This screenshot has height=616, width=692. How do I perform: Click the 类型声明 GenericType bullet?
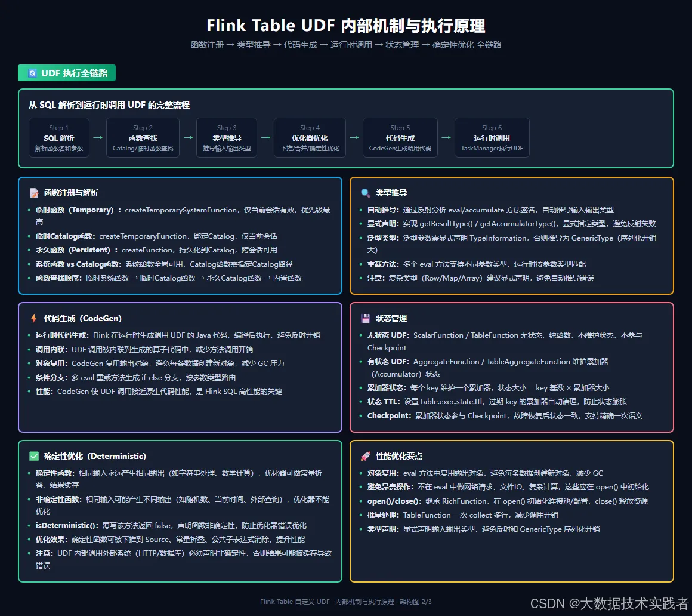coord(483,529)
